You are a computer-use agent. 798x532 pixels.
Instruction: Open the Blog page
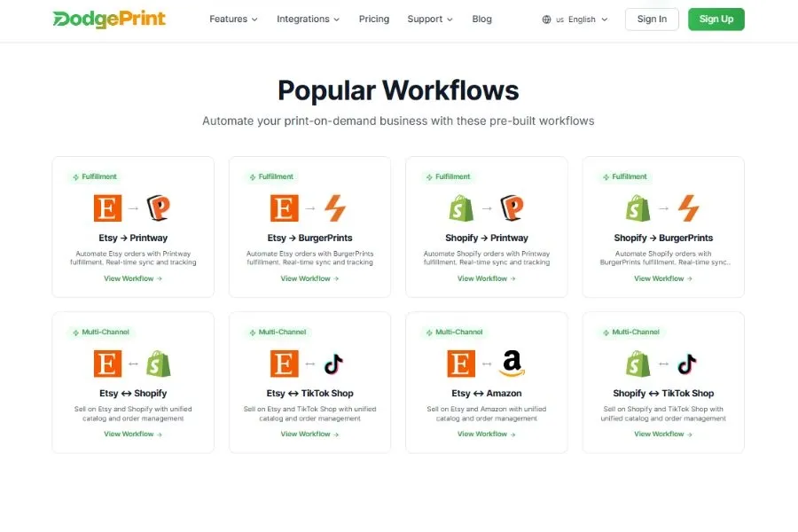pyautogui.click(x=482, y=20)
